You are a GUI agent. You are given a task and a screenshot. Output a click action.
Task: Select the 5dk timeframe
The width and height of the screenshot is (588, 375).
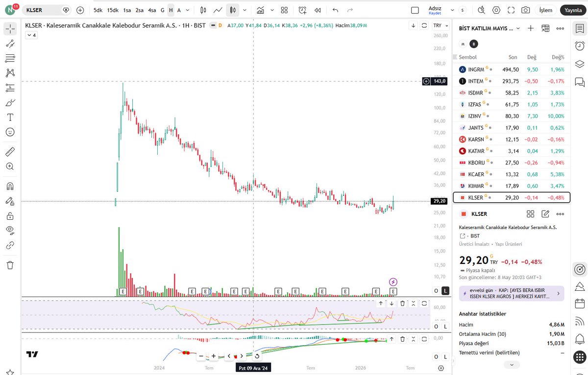point(98,10)
